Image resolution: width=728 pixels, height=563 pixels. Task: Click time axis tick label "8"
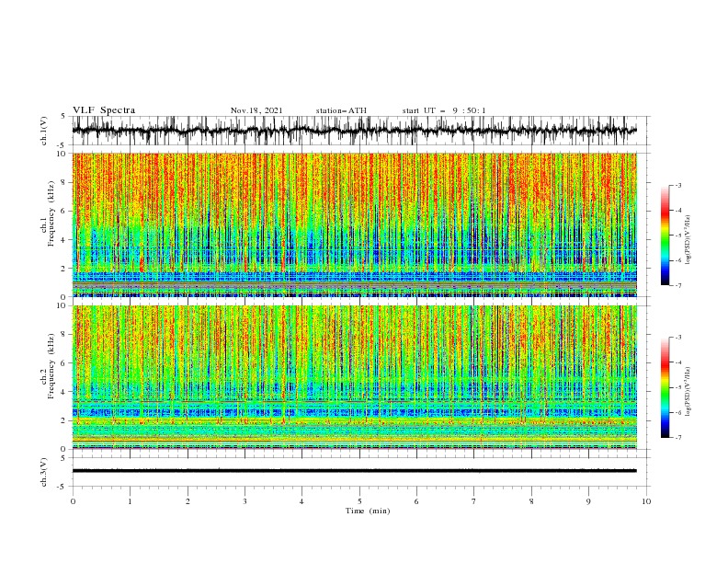[531, 501]
